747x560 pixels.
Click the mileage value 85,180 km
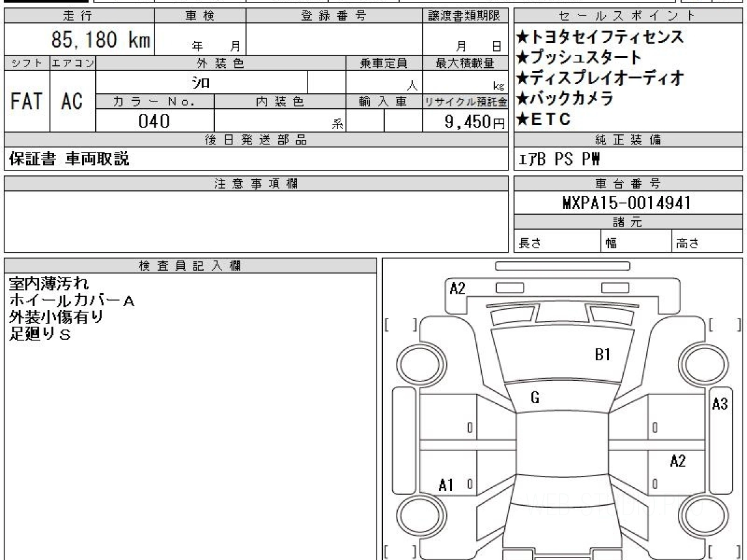pos(100,40)
